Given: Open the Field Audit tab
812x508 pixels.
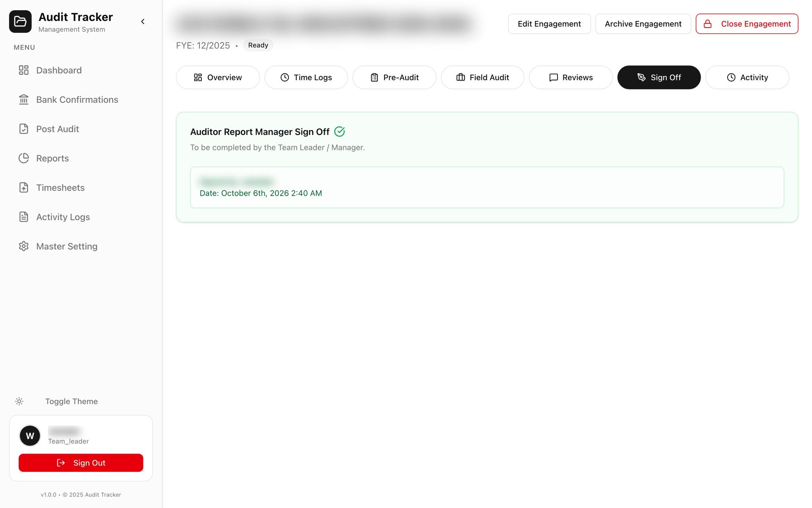Looking at the screenshot, I should tap(483, 77).
